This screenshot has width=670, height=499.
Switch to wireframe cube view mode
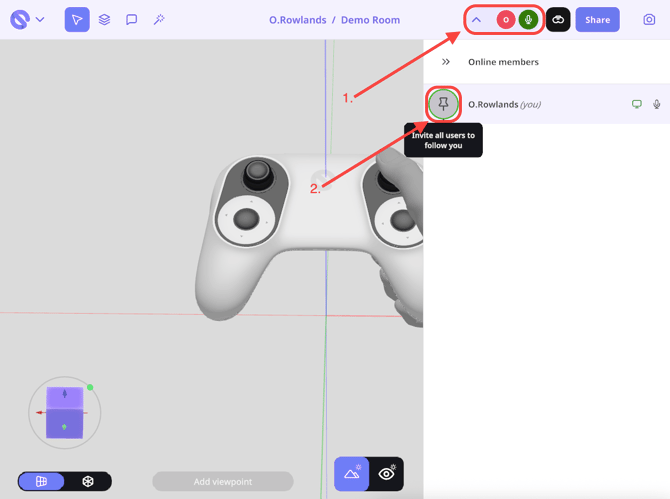coord(88,481)
